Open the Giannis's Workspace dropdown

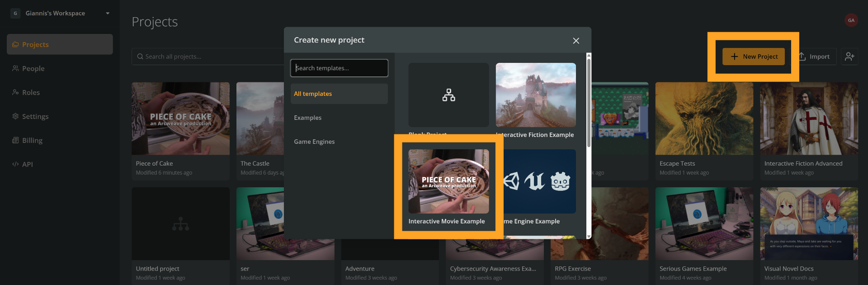(60, 13)
